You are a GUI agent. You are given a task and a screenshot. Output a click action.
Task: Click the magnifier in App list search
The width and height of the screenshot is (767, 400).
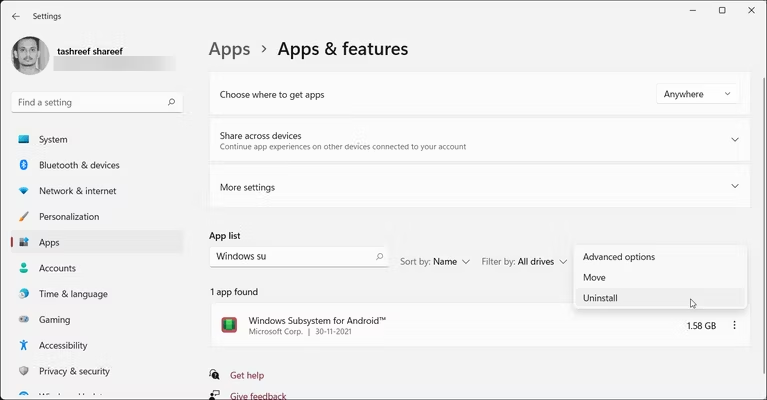pos(379,256)
